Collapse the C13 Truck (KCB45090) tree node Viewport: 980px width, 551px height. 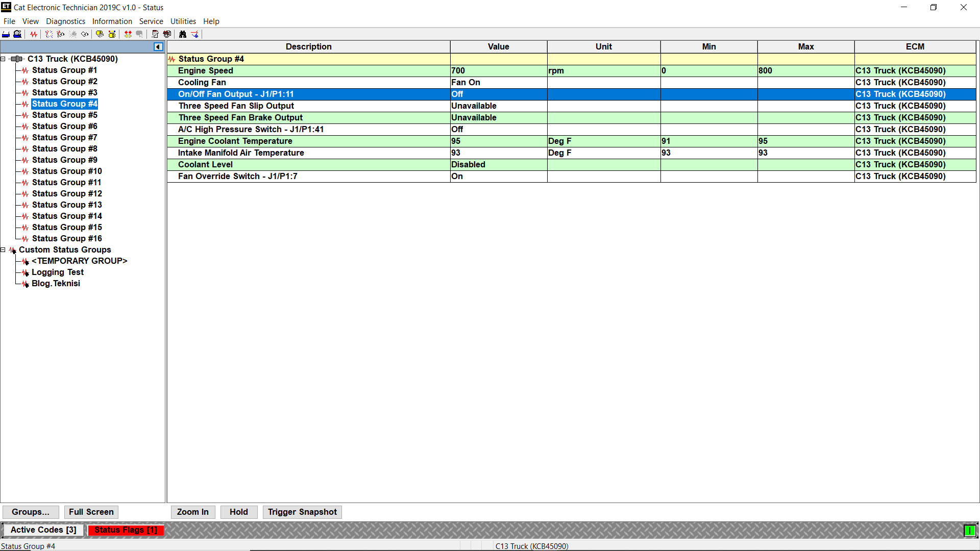(3, 59)
